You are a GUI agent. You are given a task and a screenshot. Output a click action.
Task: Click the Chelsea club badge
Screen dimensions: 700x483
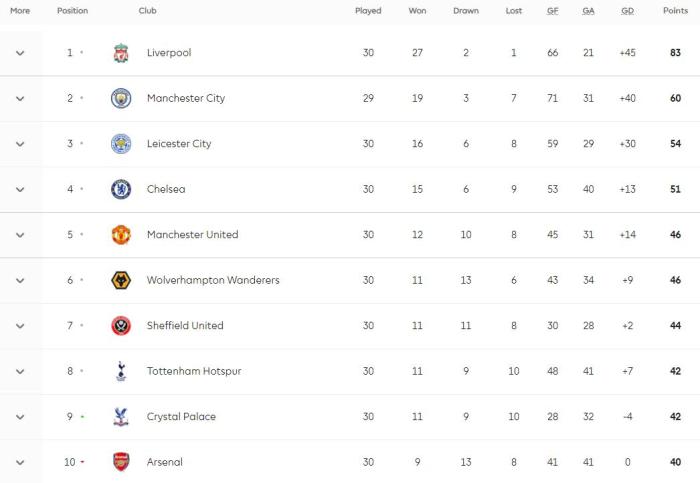click(x=121, y=189)
